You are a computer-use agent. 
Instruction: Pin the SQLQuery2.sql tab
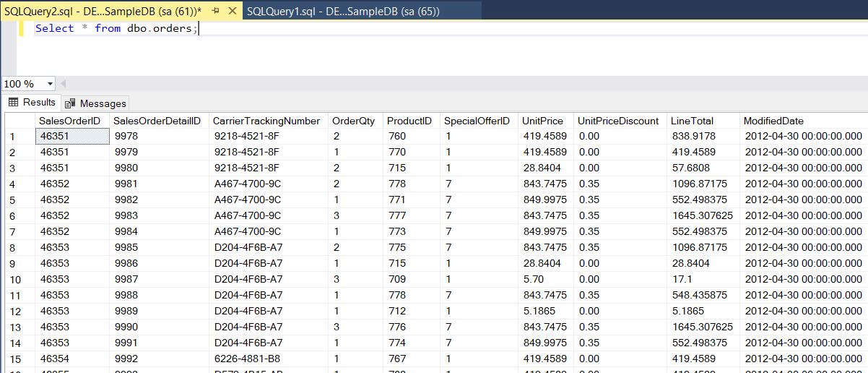(x=214, y=12)
